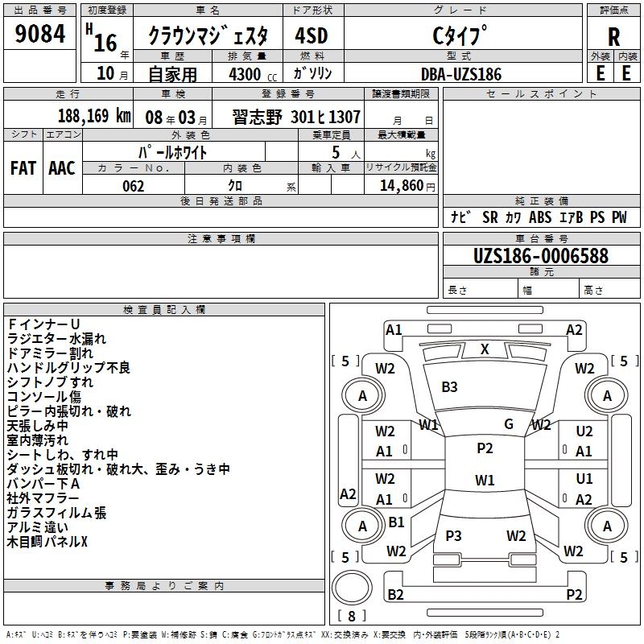The height and width of the screenshot is (644, 644).
Task: Click note シフトノブすれ
Action: (x=50, y=382)
